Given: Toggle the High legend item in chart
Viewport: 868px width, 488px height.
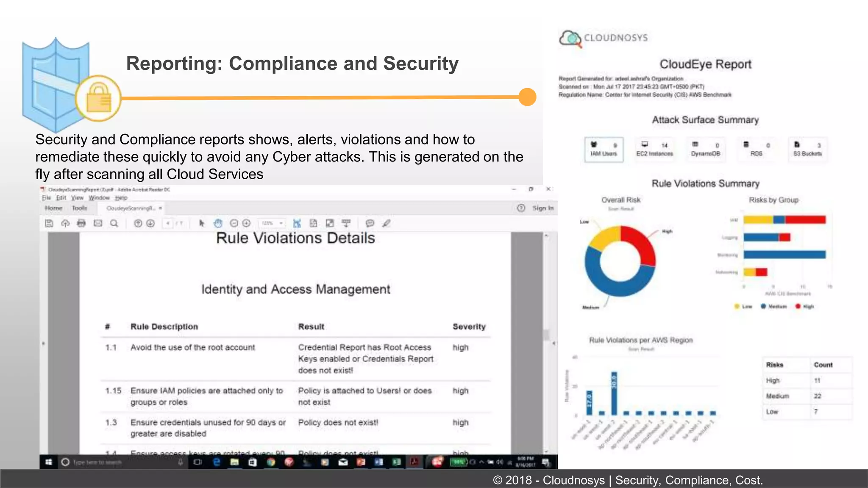Looking at the screenshot, I should coord(805,306).
